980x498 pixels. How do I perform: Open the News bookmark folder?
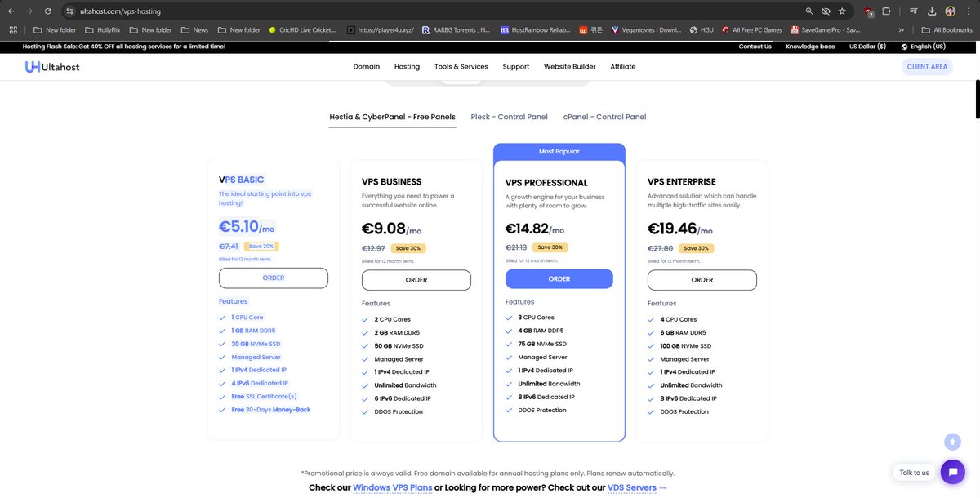click(194, 29)
